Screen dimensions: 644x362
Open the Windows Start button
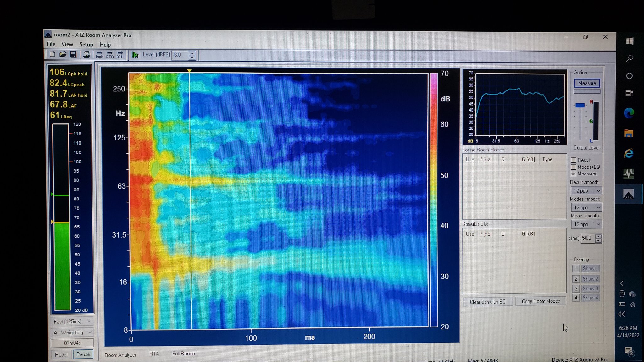coord(630,41)
